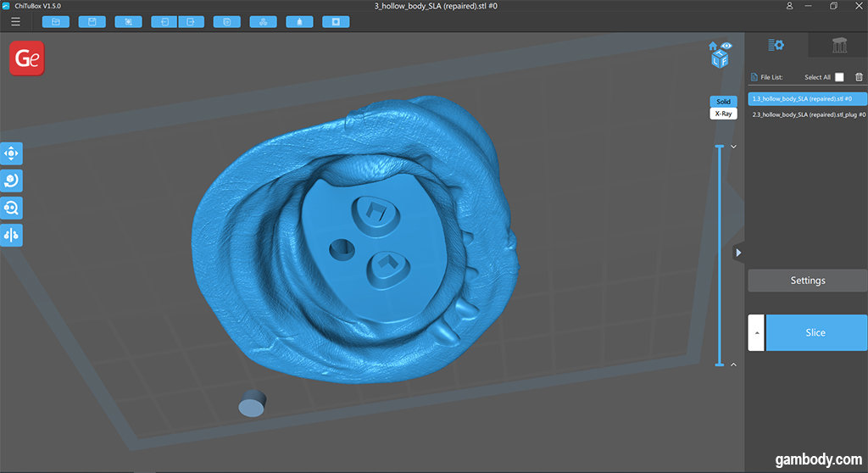Switch to the supports tab
The height and width of the screenshot is (473, 868).
838,46
